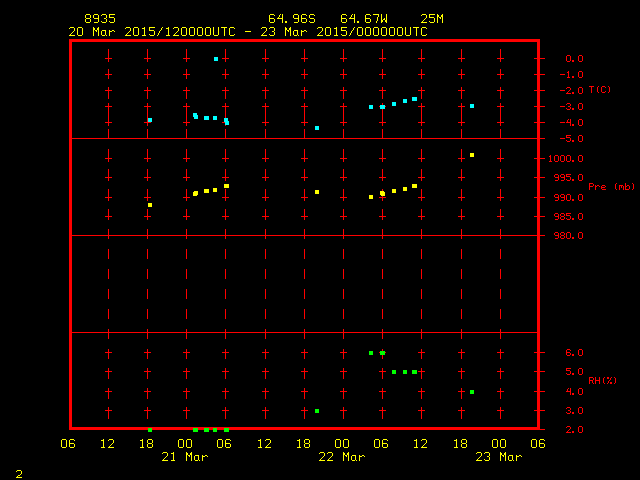
Task: Click the -5.0 temperature axis label
Action: coord(571,139)
